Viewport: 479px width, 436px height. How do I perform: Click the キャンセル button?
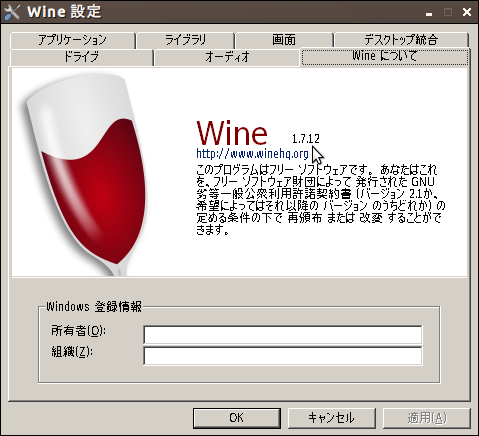(x=332, y=418)
